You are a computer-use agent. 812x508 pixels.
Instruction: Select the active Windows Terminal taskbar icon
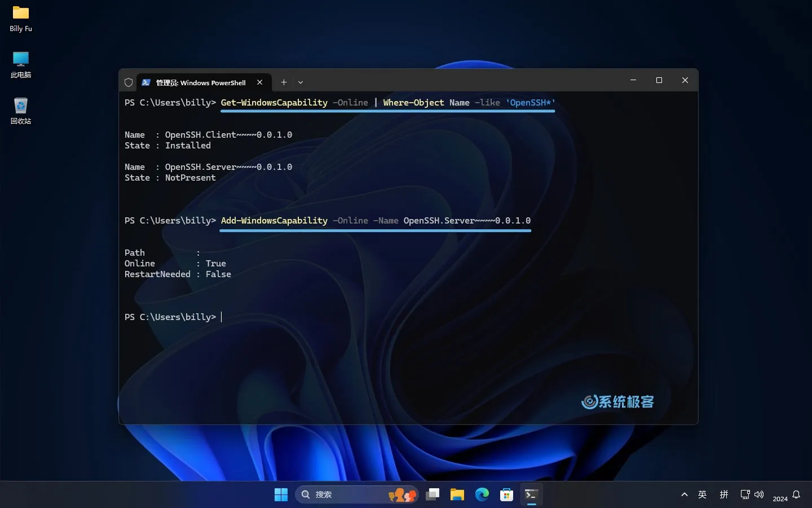pos(531,494)
